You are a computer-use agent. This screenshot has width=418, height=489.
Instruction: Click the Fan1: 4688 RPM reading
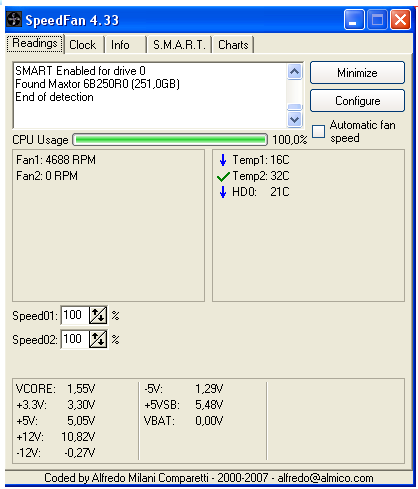coord(56,160)
